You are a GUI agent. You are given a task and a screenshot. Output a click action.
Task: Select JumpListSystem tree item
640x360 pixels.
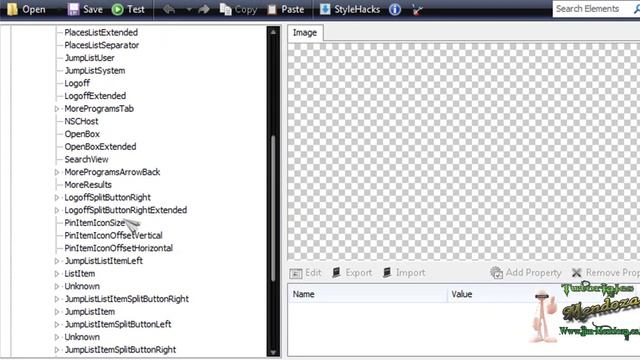(x=95, y=70)
